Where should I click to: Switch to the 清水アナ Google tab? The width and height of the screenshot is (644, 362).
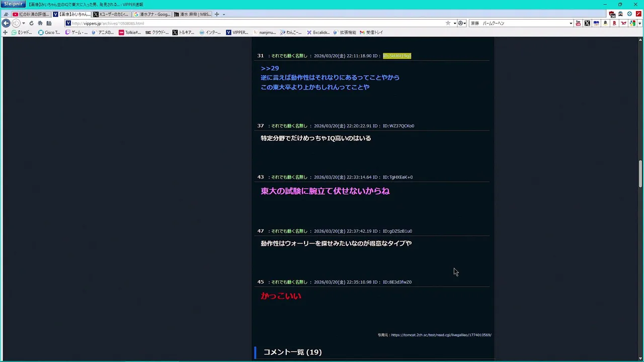tap(152, 14)
